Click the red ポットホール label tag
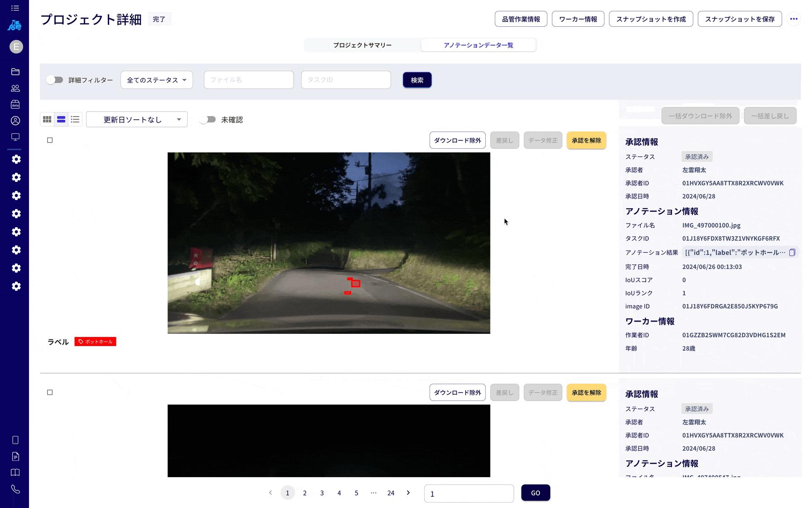 coord(95,342)
